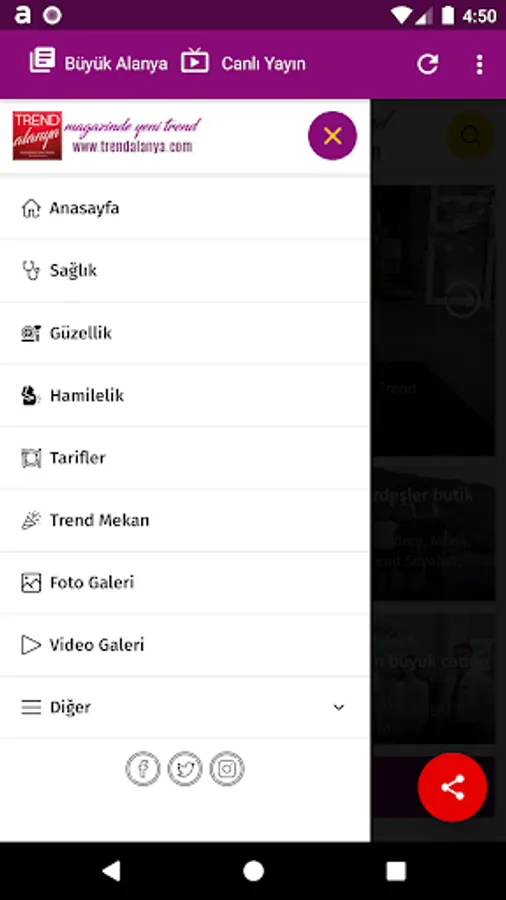Open Foto Galeri
The width and height of the screenshot is (506, 900).
pyautogui.click(x=185, y=583)
